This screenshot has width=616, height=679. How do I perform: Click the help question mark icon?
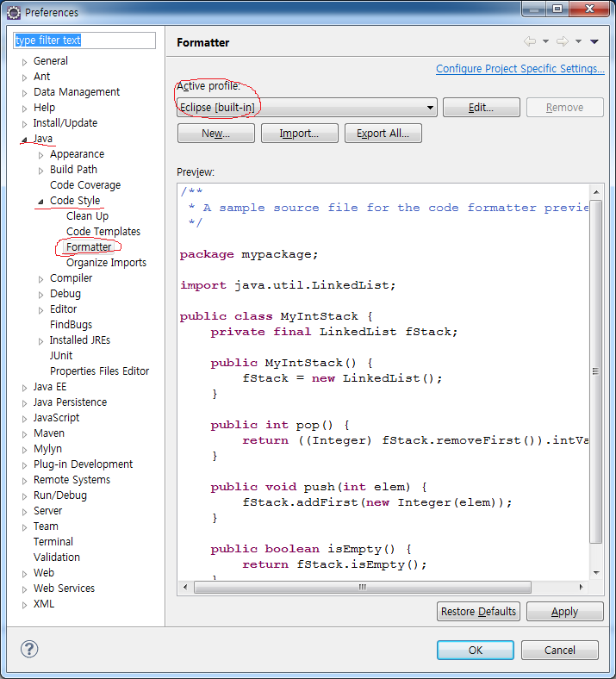click(x=29, y=649)
